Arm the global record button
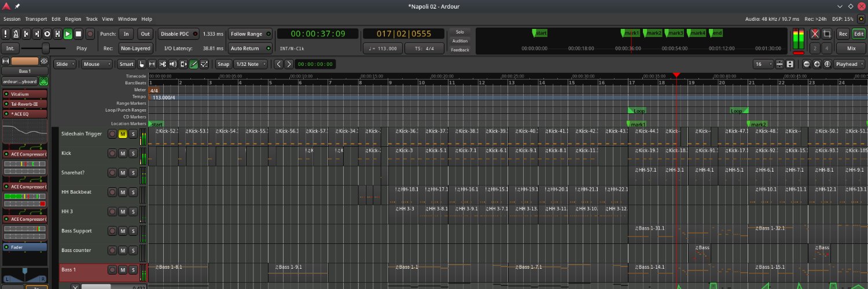This screenshot has height=289, width=868. point(90,34)
